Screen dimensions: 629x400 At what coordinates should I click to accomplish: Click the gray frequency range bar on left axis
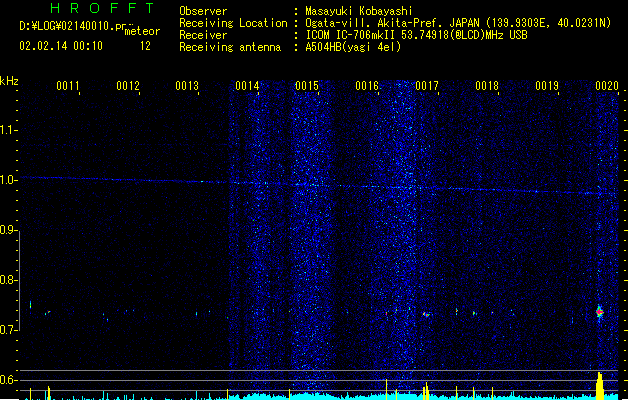click(19, 281)
